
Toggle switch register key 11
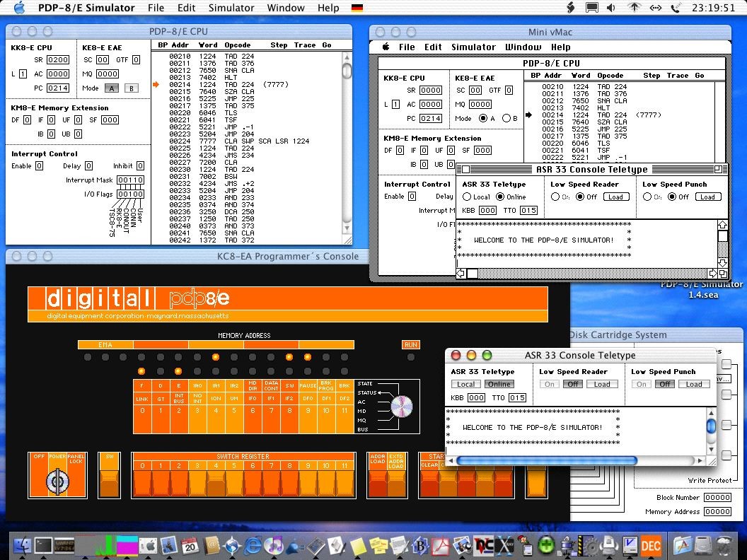[x=345, y=484]
